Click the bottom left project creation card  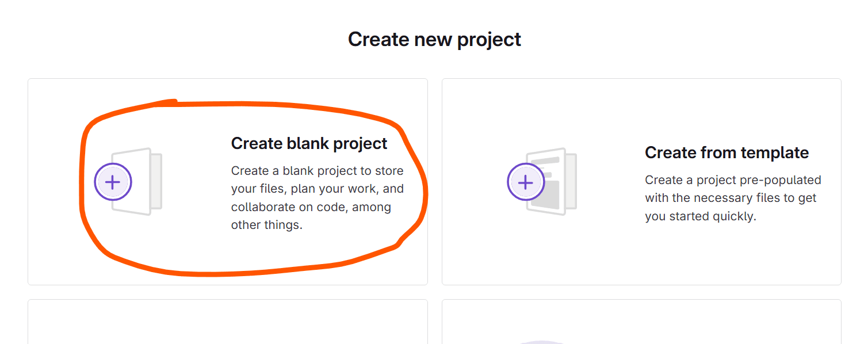[x=228, y=322]
